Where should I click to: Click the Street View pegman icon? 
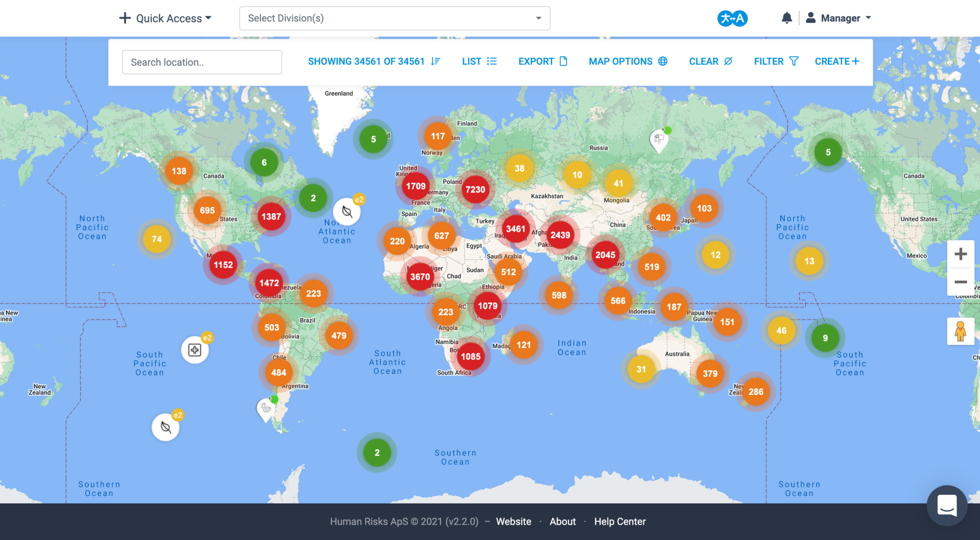coord(960,331)
